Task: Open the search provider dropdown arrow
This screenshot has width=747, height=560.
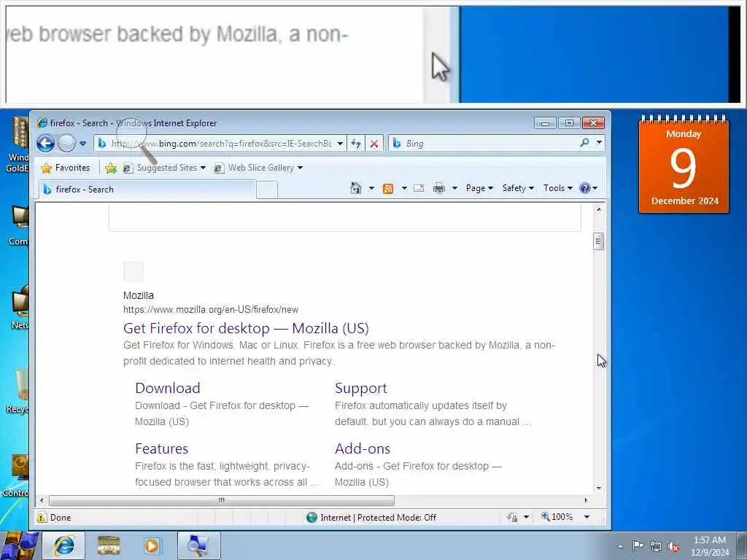Action: click(600, 142)
